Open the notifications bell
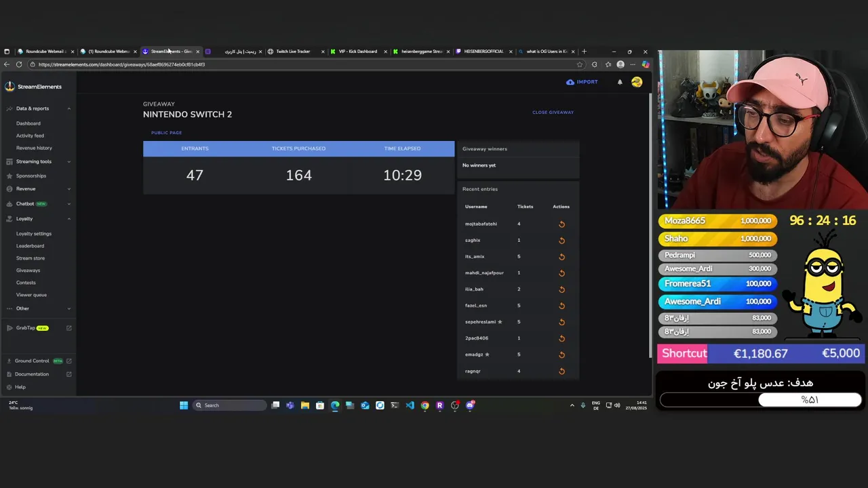 [620, 82]
